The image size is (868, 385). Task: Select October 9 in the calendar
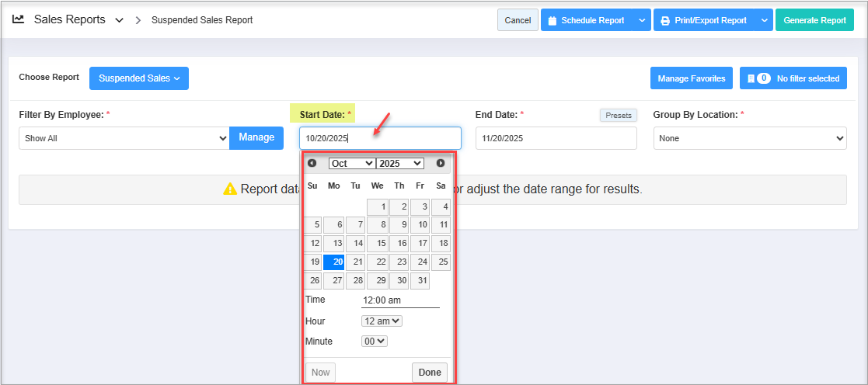pyautogui.click(x=399, y=225)
